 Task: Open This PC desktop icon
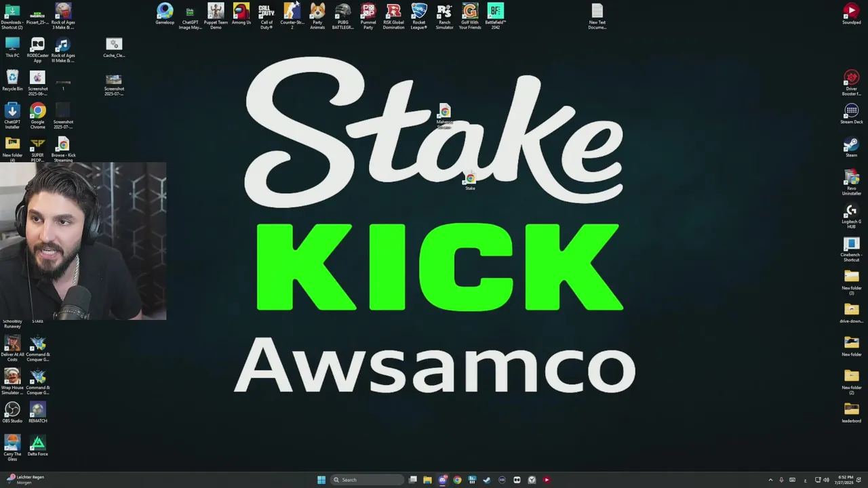(x=12, y=48)
